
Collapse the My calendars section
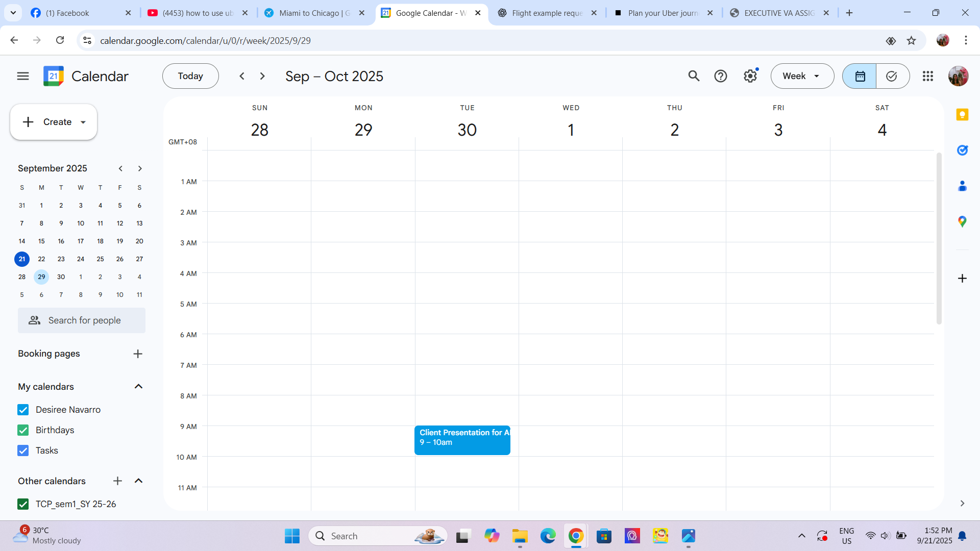(138, 386)
